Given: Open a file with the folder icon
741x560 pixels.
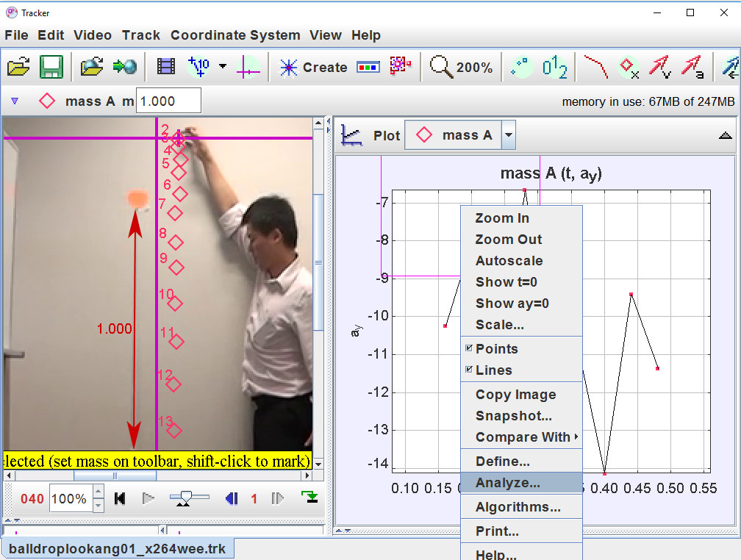Looking at the screenshot, I should (18, 67).
